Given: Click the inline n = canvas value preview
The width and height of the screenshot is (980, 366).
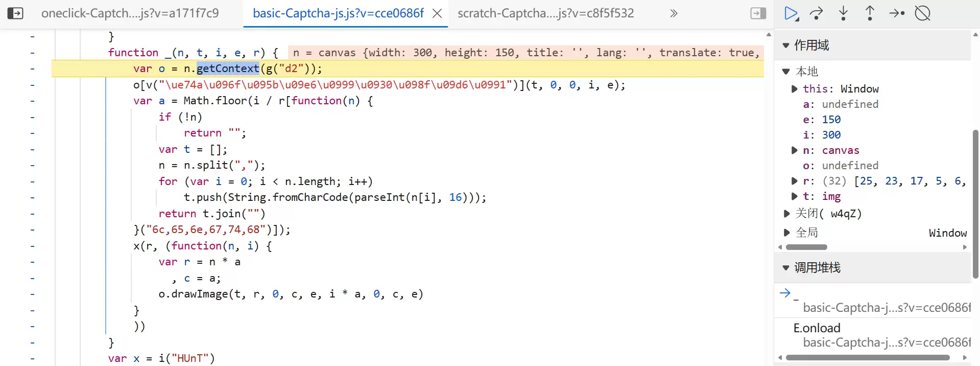Looking at the screenshot, I should (526, 53).
